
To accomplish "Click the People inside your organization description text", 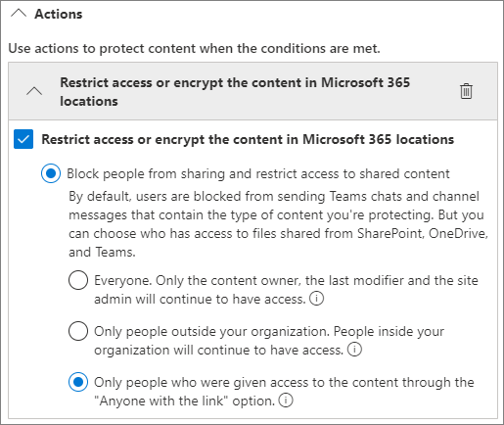I will [269, 341].
